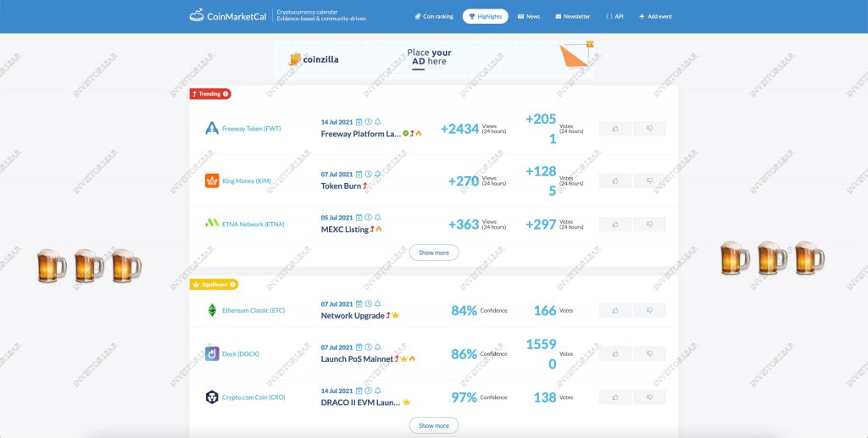Thumbs up the King Money event
This screenshot has width=868, height=438.
[x=615, y=180]
